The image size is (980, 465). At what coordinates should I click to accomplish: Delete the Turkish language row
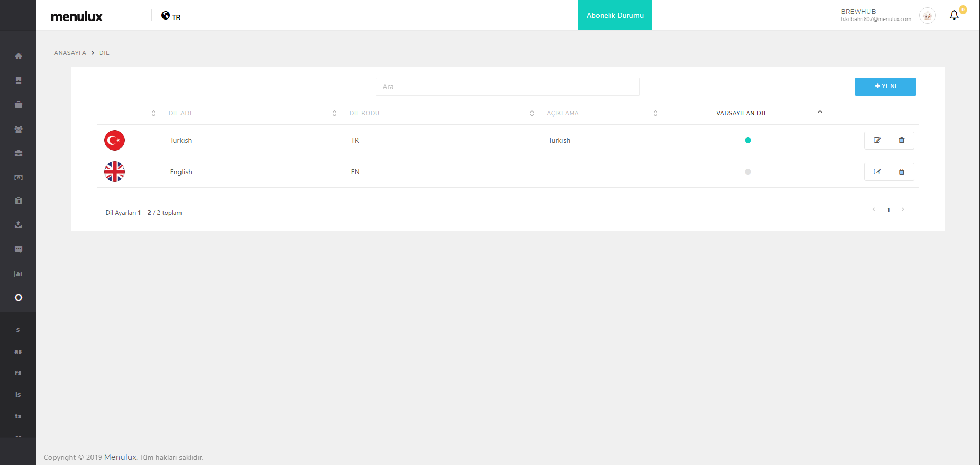point(901,140)
